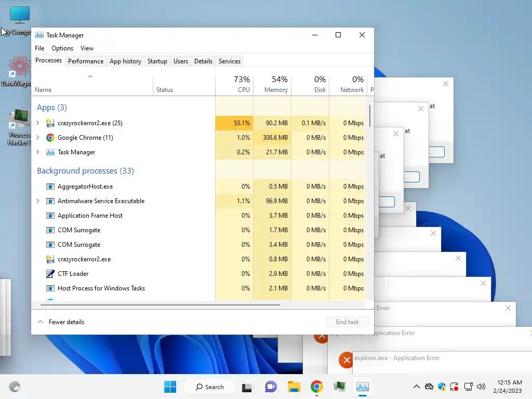Click the End task button

click(x=348, y=322)
